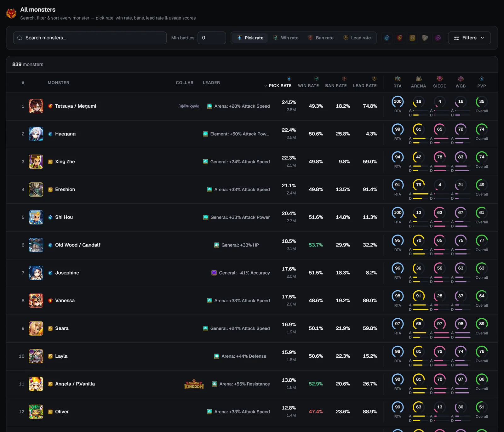The width and height of the screenshot is (504, 432).
Task: Click Vanessa's fire element icon
Action: (50, 300)
